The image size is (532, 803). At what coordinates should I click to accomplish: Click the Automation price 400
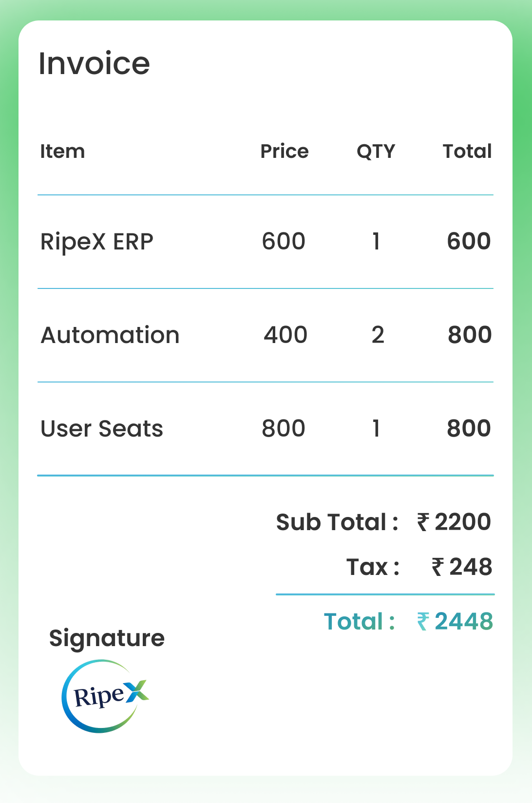coord(285,335)
